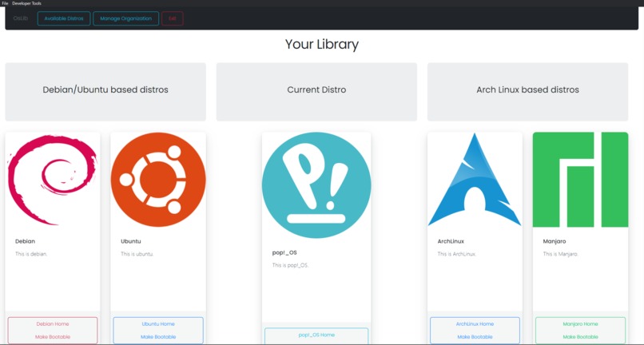Open Manjaro Home link
Image resolution: width=644 pixels, height=345 pixels.
pyautogui.click(x=580, y=324)
